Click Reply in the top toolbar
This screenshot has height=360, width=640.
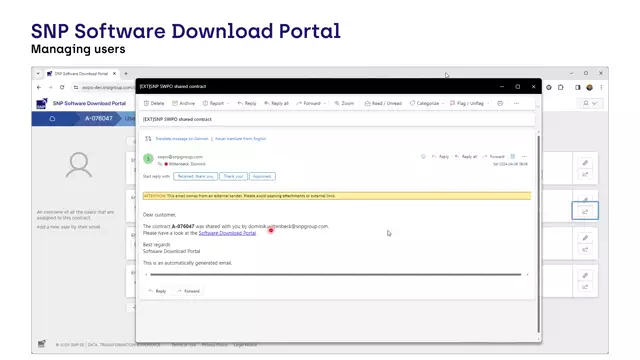(x=247, y=103)
